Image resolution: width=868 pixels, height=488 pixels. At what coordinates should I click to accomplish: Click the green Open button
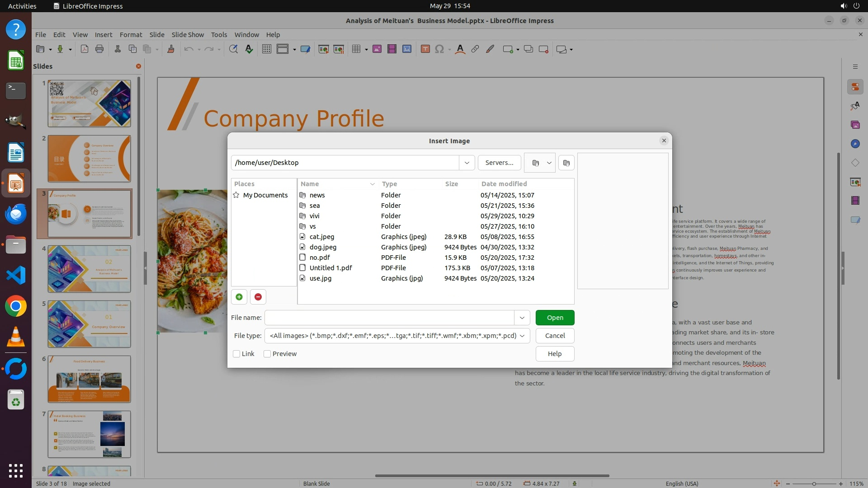point(555,318)
